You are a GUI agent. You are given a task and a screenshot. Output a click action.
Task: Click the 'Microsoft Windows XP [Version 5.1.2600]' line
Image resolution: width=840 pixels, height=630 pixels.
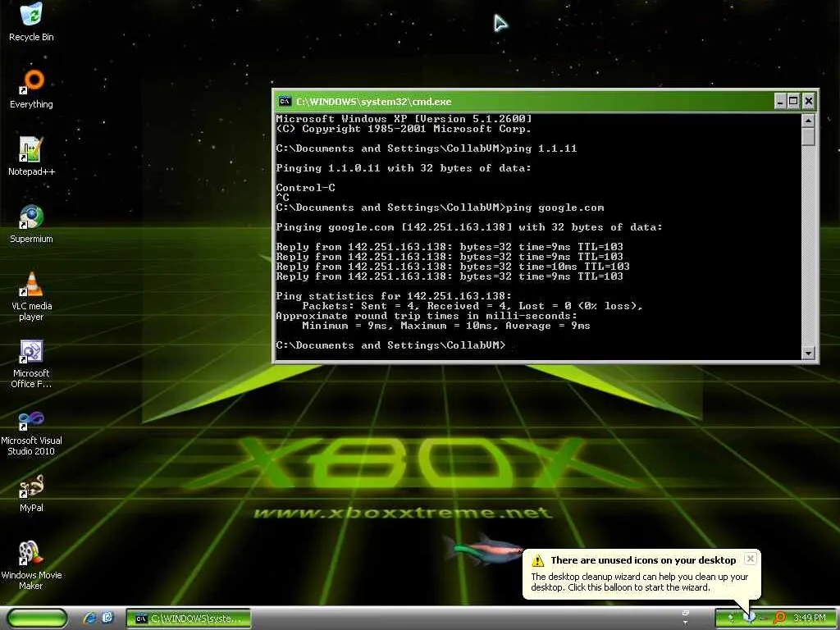[404, 118]
